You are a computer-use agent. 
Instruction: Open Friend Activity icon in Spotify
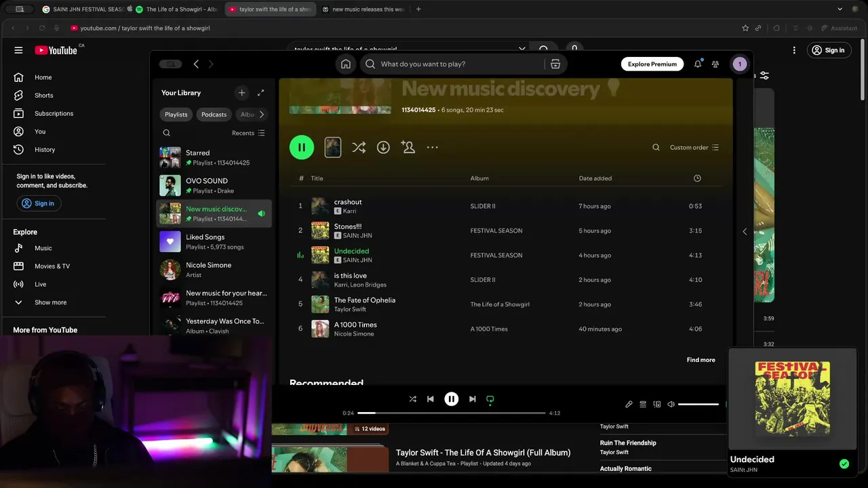point(715,64)
